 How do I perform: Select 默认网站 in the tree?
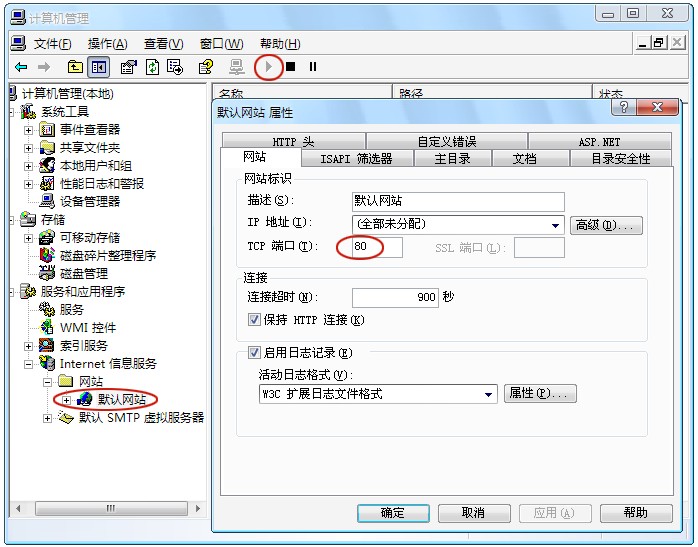tap(122, 399)
